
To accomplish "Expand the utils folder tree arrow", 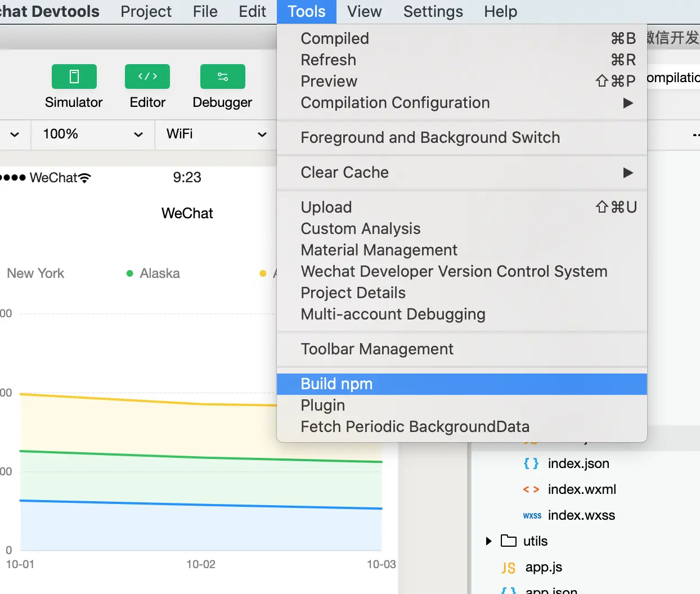I will [x=488, y=541].
